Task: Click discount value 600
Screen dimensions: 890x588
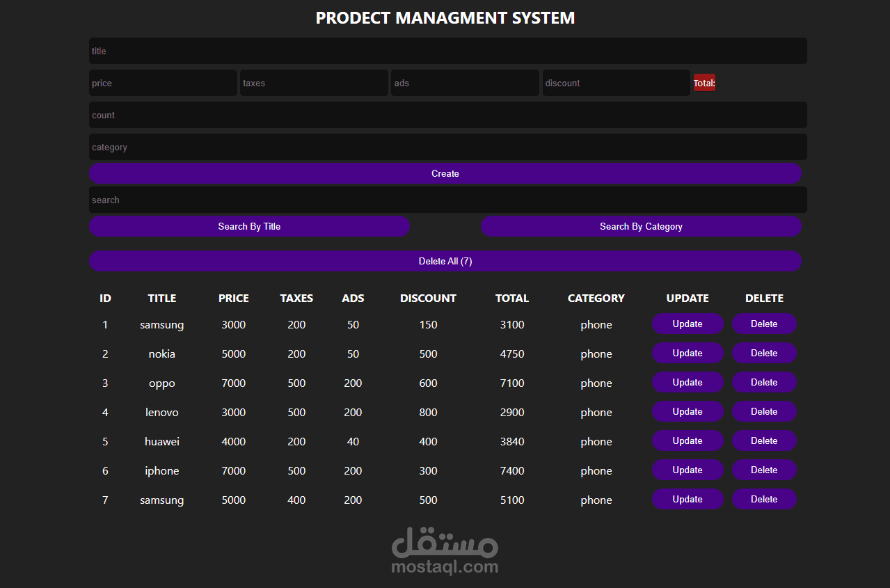Action: (x=429, y=383)
